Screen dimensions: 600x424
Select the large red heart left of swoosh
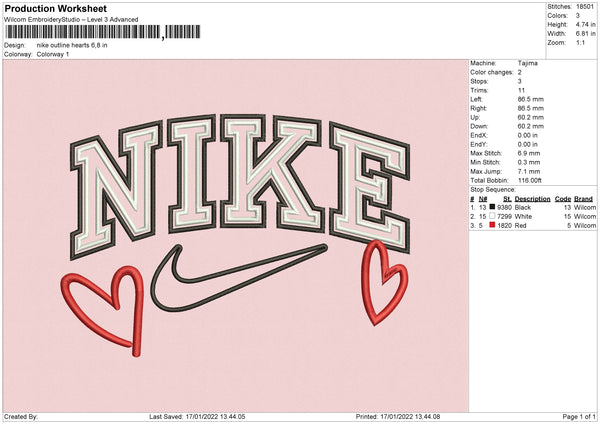(x=103, y=311)
